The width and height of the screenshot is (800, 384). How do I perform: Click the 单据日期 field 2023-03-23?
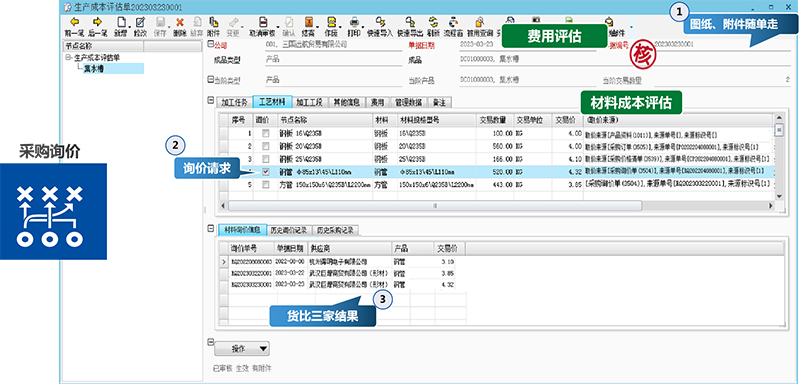click(x=527, y=44)
